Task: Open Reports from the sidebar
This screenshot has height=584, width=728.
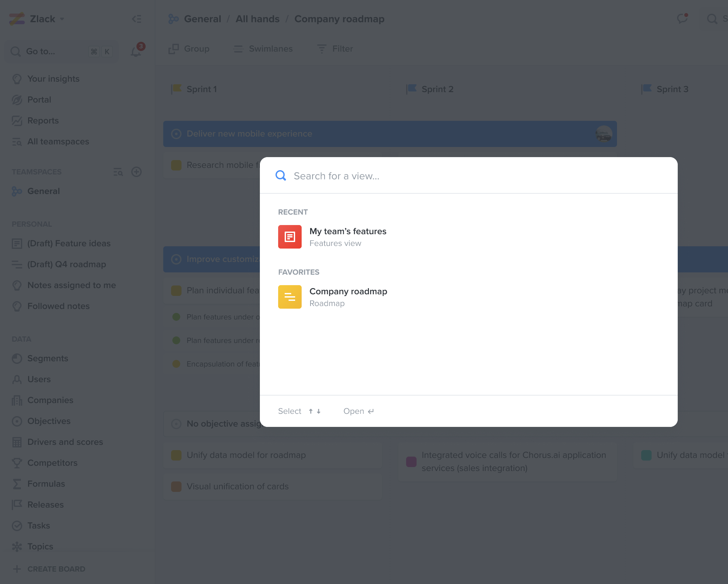Action: 43,121
